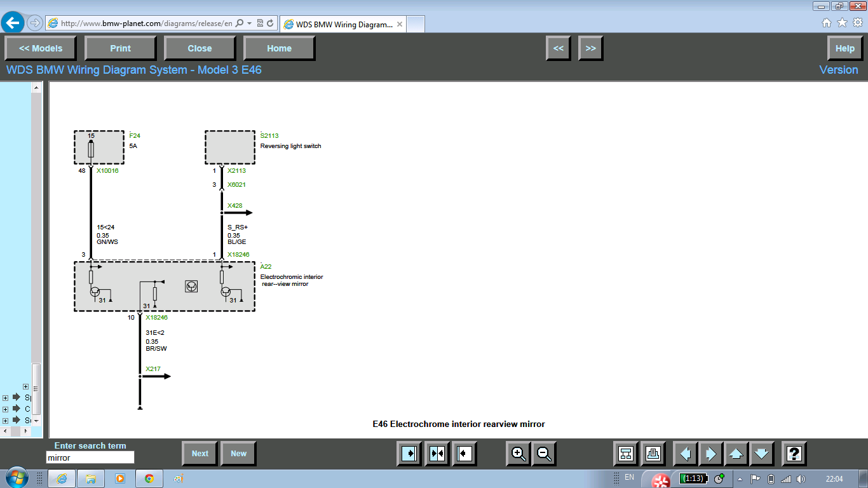Click tree panel horizontal scroll-right arrow
This screenshot has height=488, width=868.
tap(27, 431)
